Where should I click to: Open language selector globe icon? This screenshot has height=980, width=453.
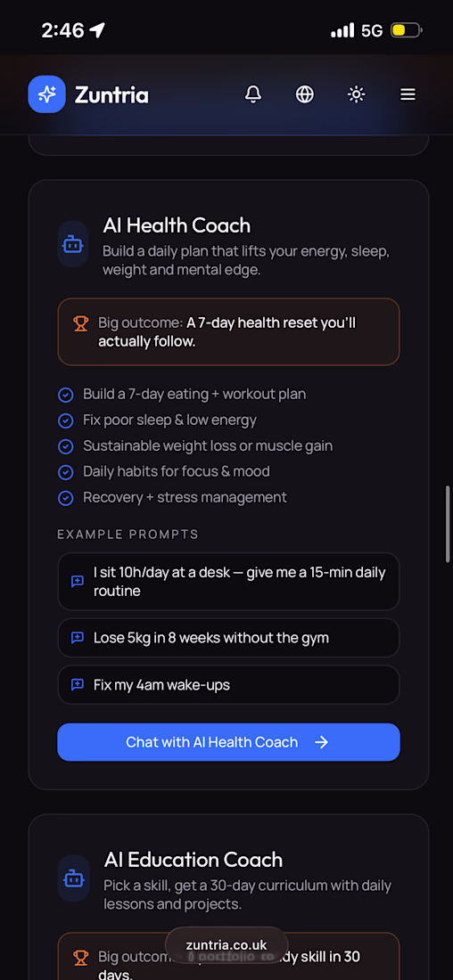[x=305, y=94]
